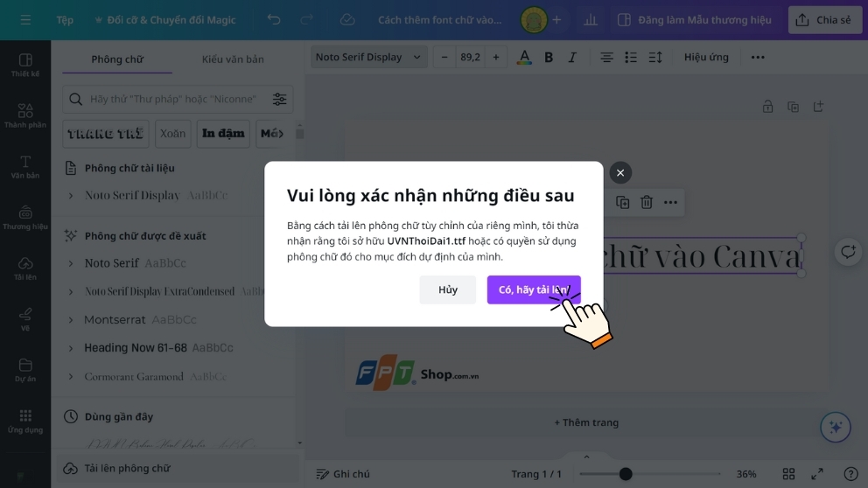Image resolution: width=868 pixels, height=488 pixels.
Task: Open the analytics chart icon
Action: (x=591, y=20)
